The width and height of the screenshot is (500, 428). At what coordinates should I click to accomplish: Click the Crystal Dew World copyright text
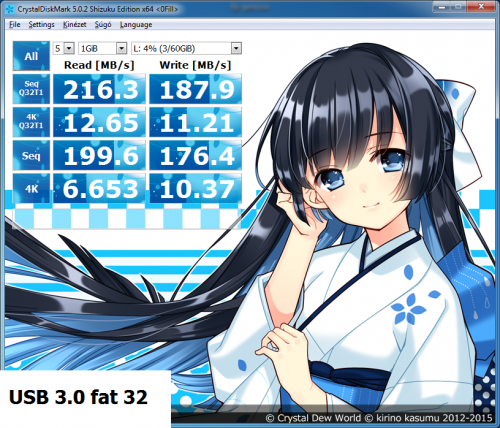(379, 418)
